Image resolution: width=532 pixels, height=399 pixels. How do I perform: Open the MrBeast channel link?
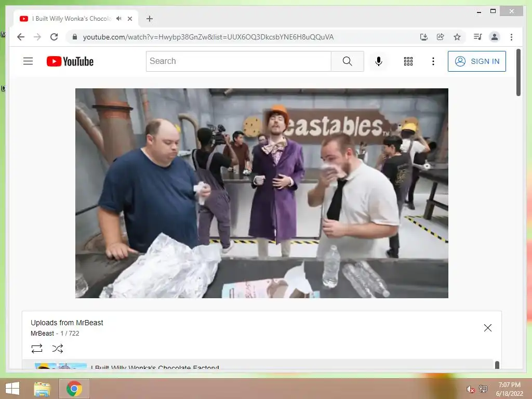pos(42,334)
